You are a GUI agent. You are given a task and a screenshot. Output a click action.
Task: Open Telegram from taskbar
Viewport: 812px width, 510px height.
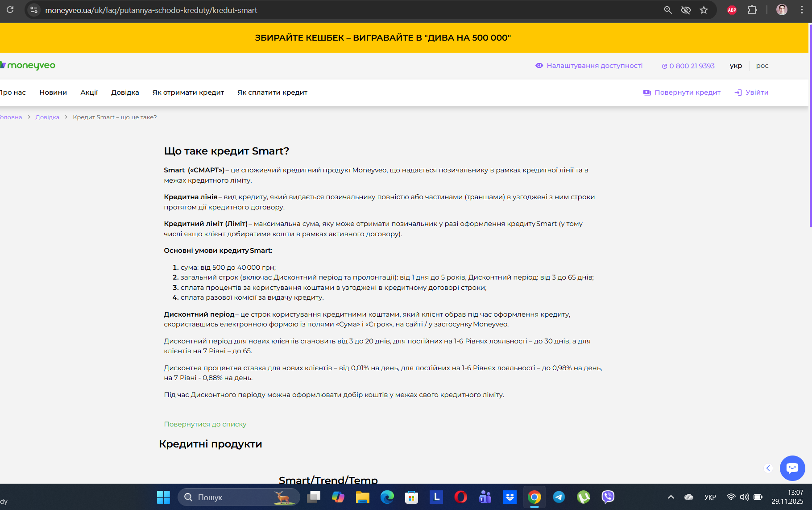pyautogui.click(x=559, y=497)
